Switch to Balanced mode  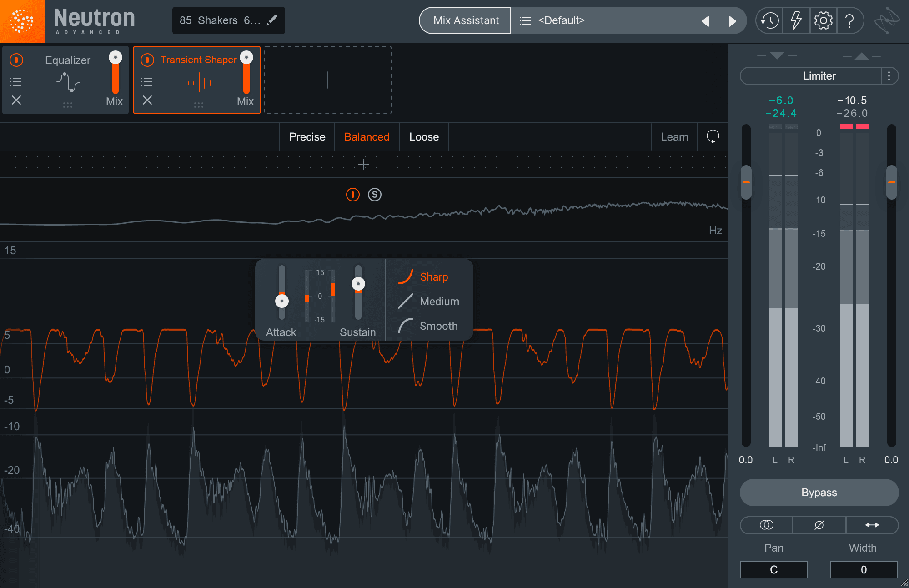(367, 137)
